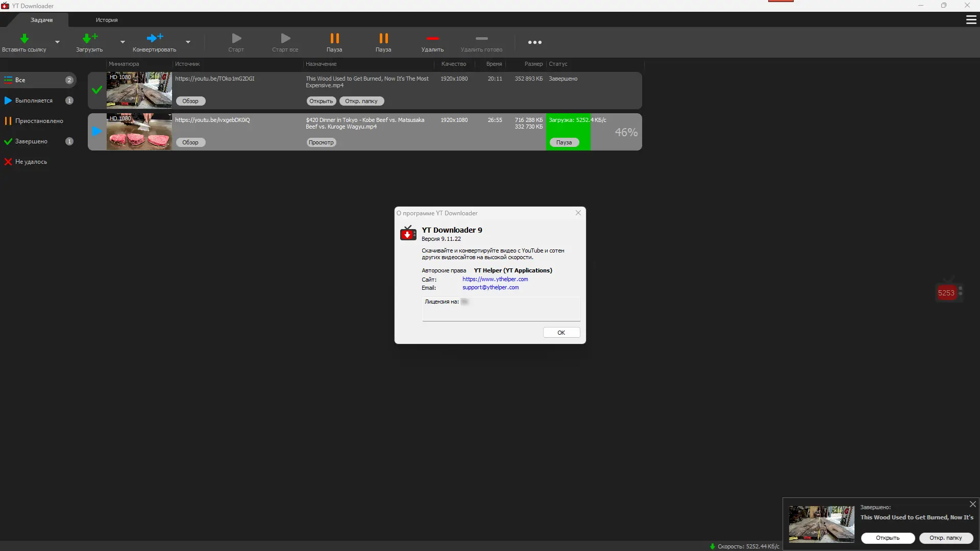This screenshot has width=980, height=551.
Task: Click OK in the about dialog
Action: (561, 333)
